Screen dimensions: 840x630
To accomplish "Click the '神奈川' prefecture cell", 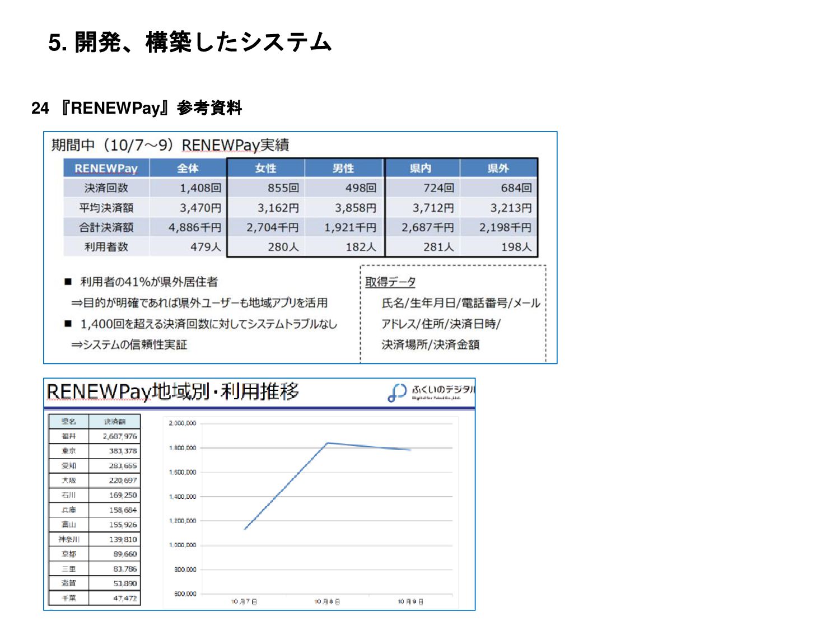I will [69, 539].
